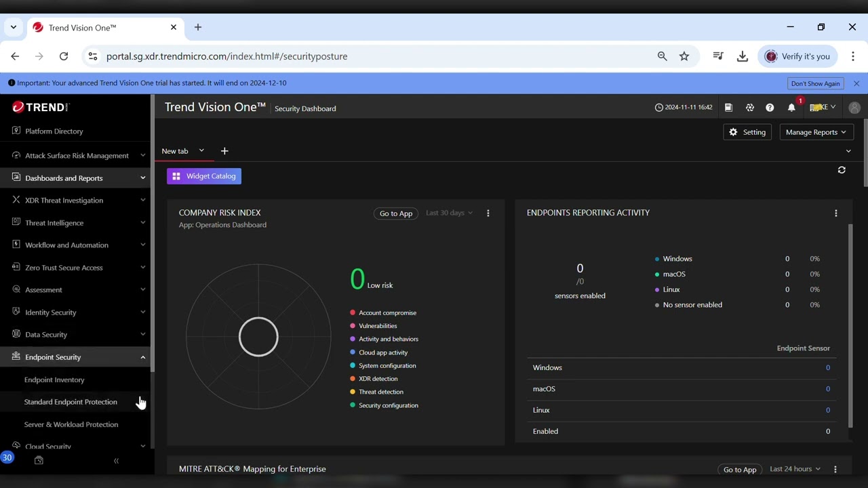868x488 pixels.
Task: Click the Threat Intelligence sidebar icon
Action: pyautogui.click(x=16, y=222)
